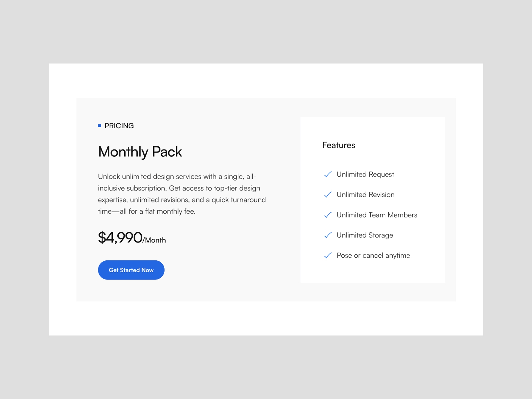Click the subscription description paragraph

(x=182, y=194)
